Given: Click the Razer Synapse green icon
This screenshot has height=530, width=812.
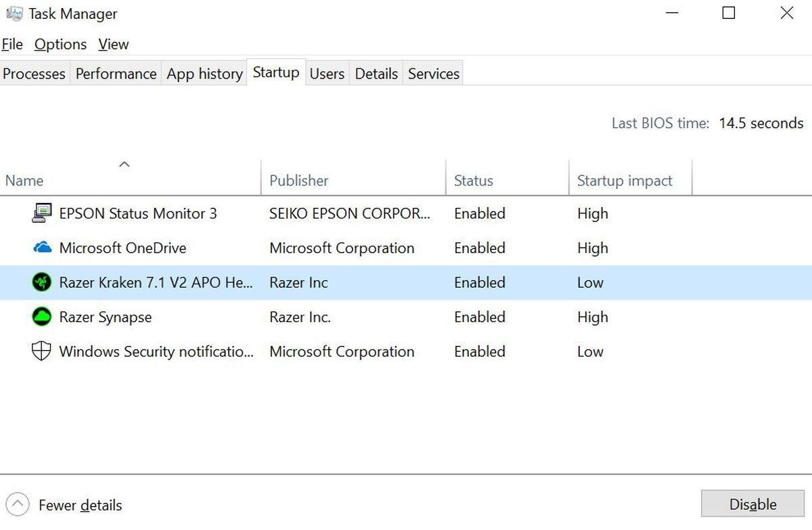Looking at the screenshot, I should point(42,317).
